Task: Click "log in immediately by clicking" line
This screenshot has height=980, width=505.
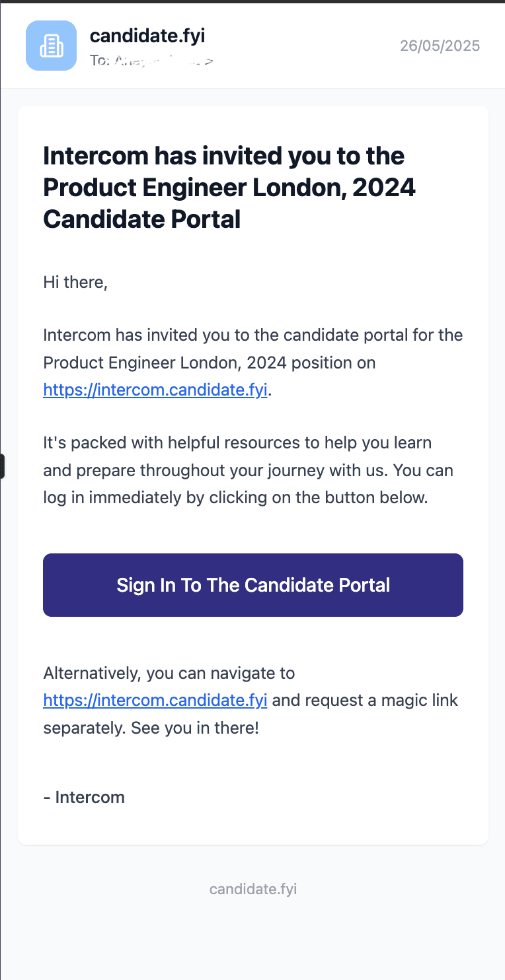Action: 235,497
